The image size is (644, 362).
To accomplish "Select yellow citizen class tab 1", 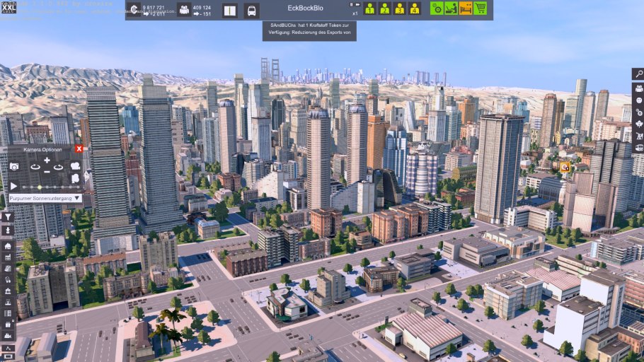I will tap(369, 9).
